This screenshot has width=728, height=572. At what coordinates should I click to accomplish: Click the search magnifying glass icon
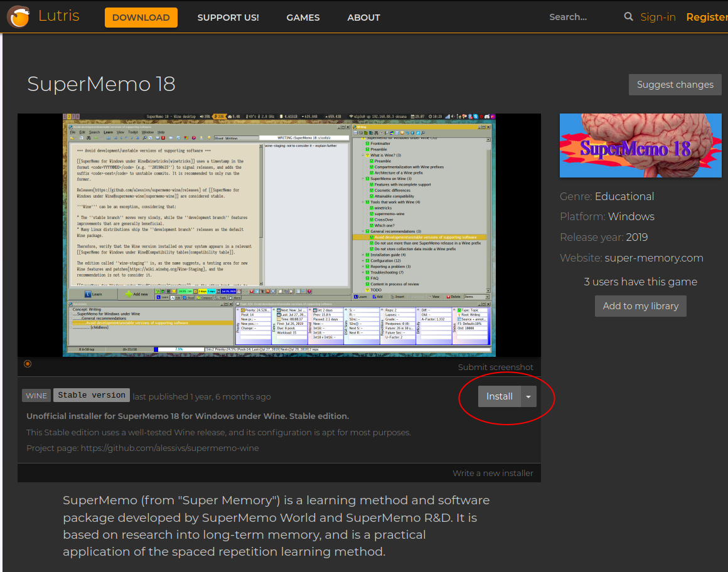(x=628, y=17)
